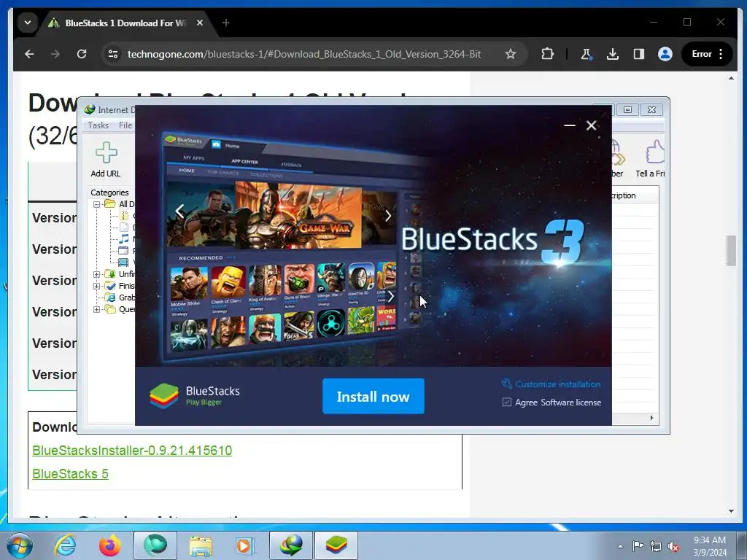This screenshot has width=747, height=560.
Task: Click the IDM list horizontal scroll right arrow
Action: (651, 418)
